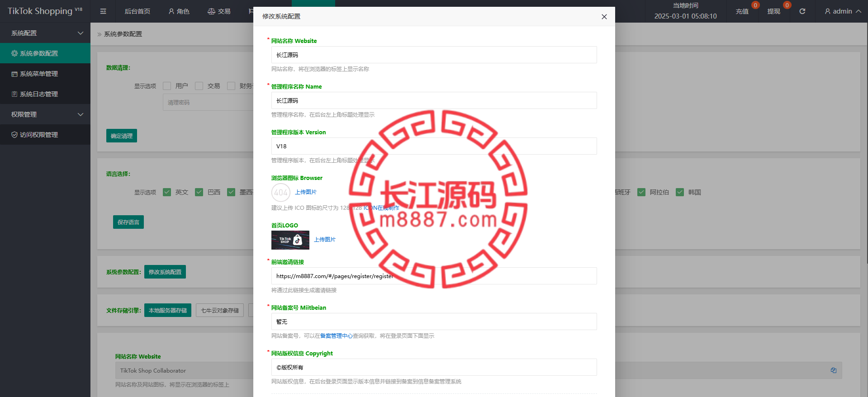The height and width of the screenshot is (397, 868).
Task: Collapse the 权限管理 sidebar group
Action: click(x=45, y=114)
